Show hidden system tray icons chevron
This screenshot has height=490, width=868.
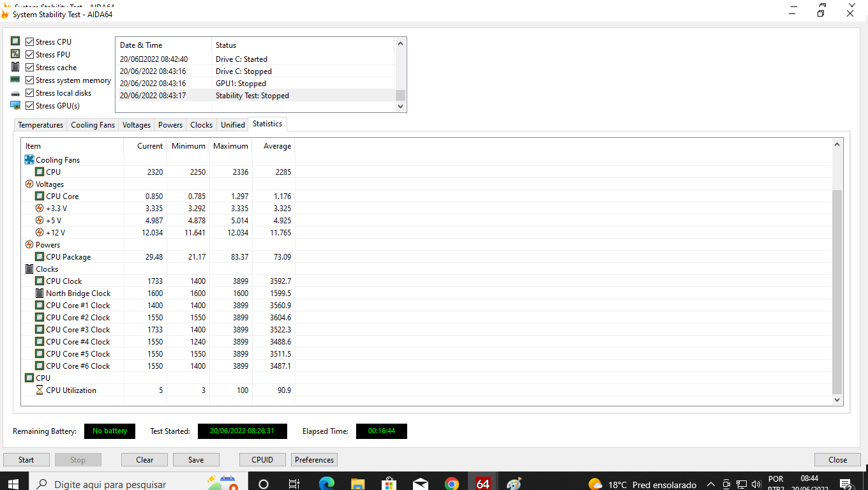[x=712, y=484]
